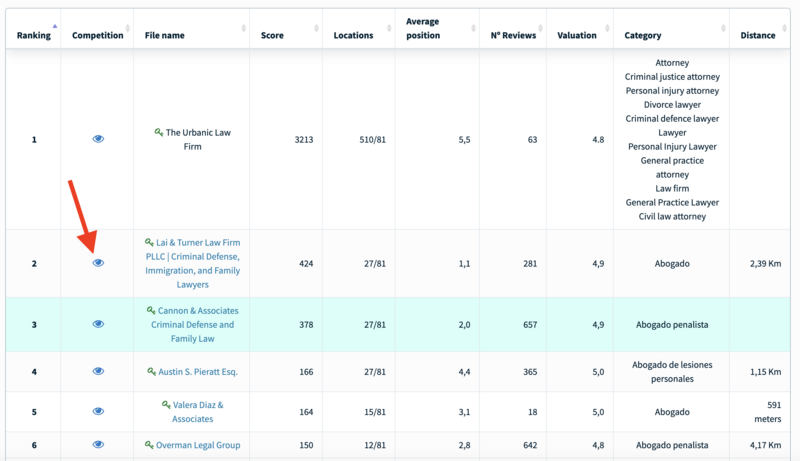Click score value 3213
This screenshot has height=461, width=800.
click(x=304, y=139)
